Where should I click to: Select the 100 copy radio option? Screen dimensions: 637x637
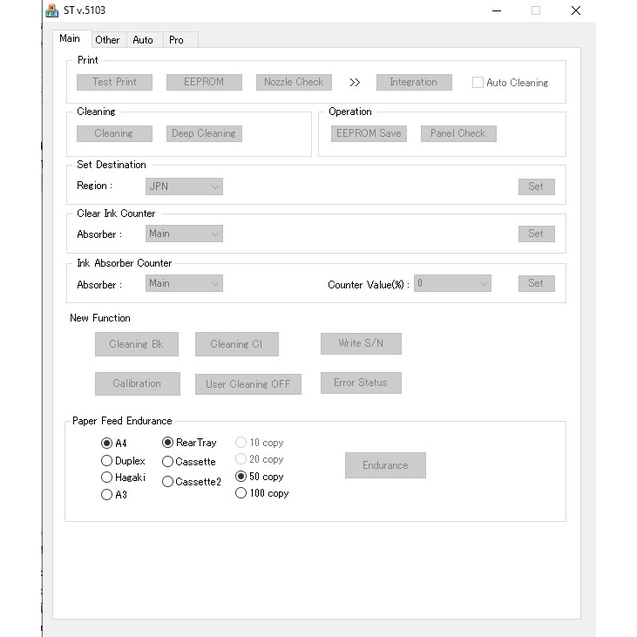(241, 493)
